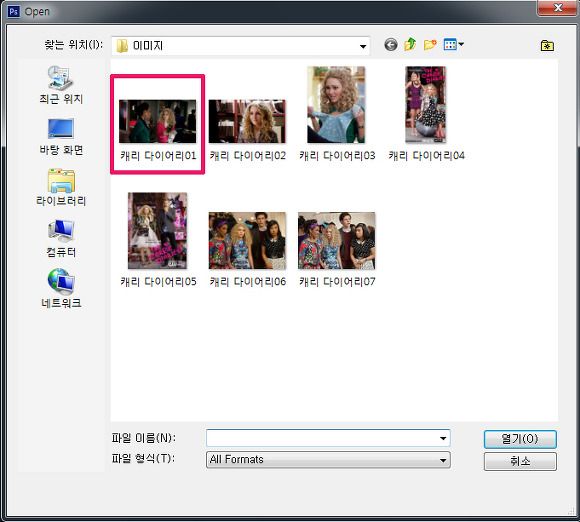
Task: Click the file name 캐리 다이어리04
Action: coord(426,156)
